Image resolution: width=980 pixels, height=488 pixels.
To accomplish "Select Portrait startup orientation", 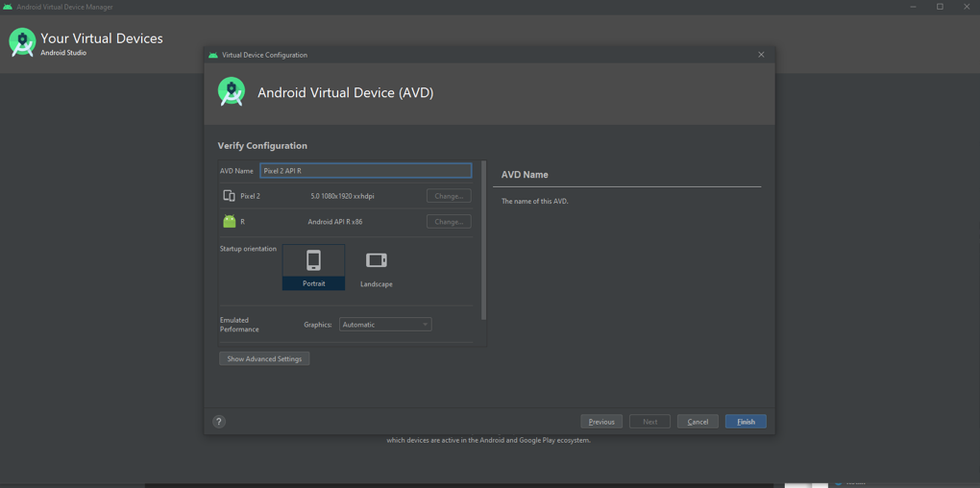I will pyautogui.click(x=314, y=267).
